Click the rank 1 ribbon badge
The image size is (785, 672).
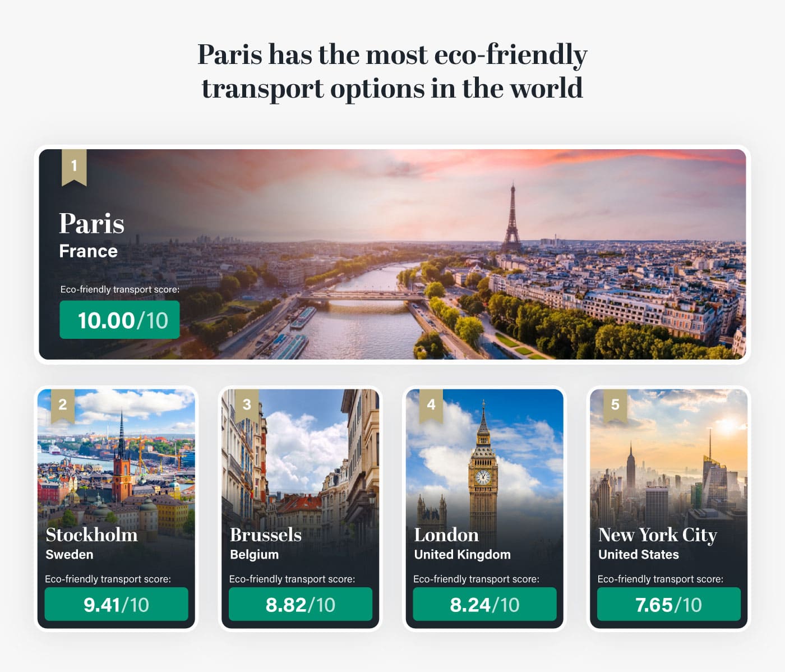[x=74, y=166]
